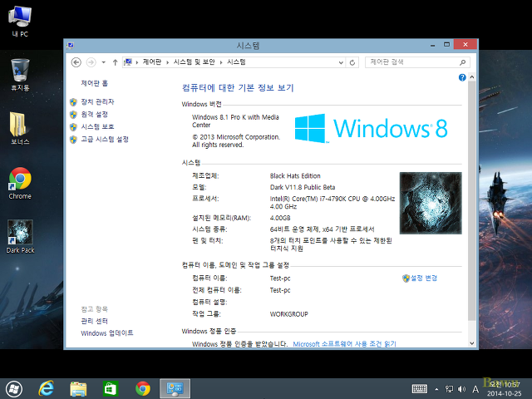Open the address bar history dropdown

click(341, 62)
